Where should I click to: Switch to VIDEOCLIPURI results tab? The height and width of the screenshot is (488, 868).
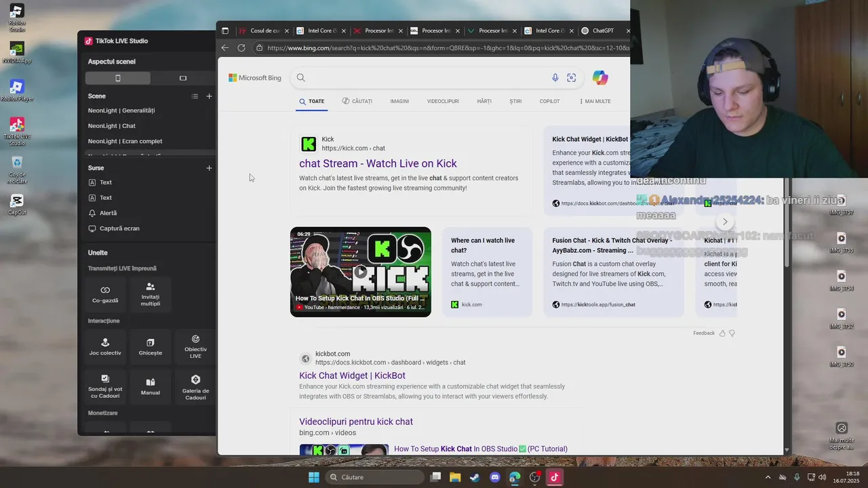pyautogui.click(x=443, y=102)
